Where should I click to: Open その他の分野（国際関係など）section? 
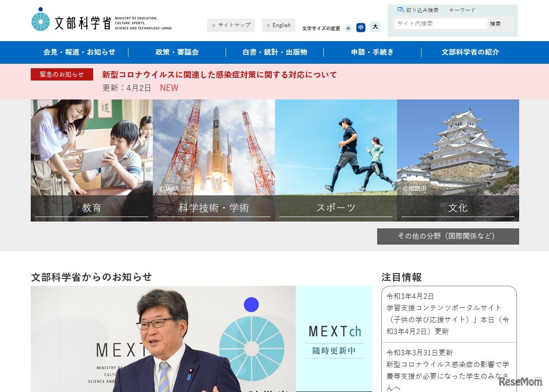448,236
